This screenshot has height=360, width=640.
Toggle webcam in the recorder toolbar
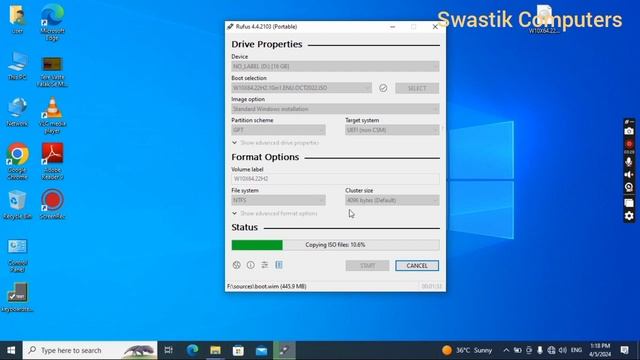pos(629,188)
